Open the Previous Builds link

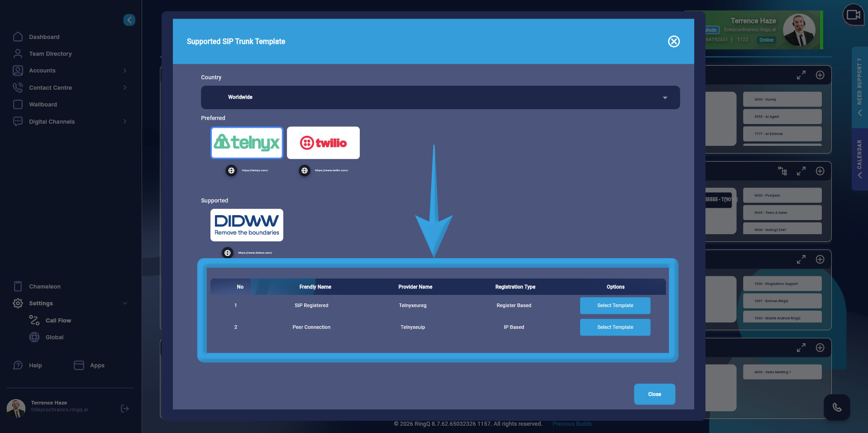[x=572, y=424]
